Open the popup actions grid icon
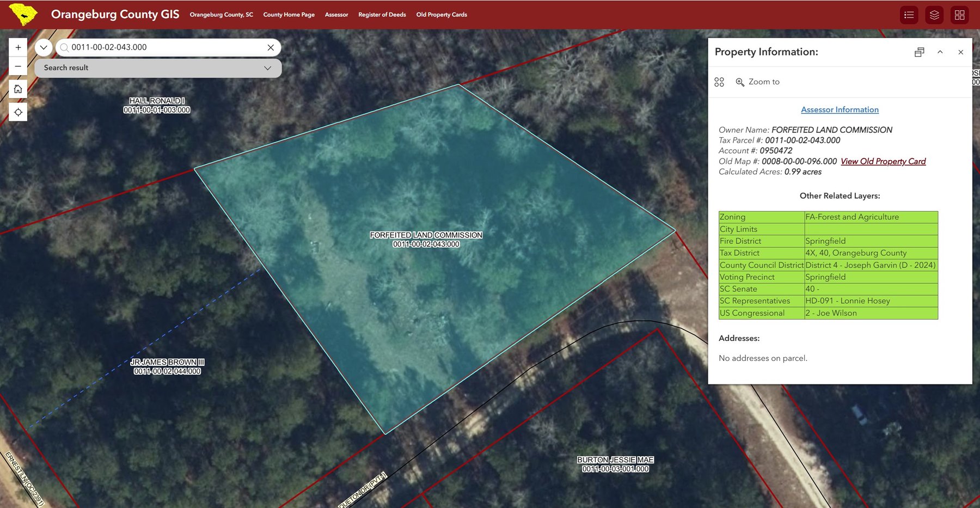 [x=719, y=82]
